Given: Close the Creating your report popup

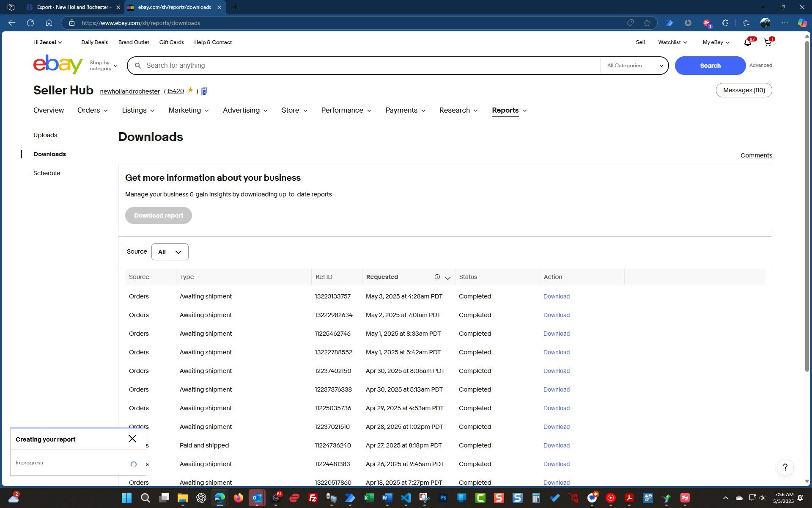Looking at the screenshot, I should coord(132,439).
